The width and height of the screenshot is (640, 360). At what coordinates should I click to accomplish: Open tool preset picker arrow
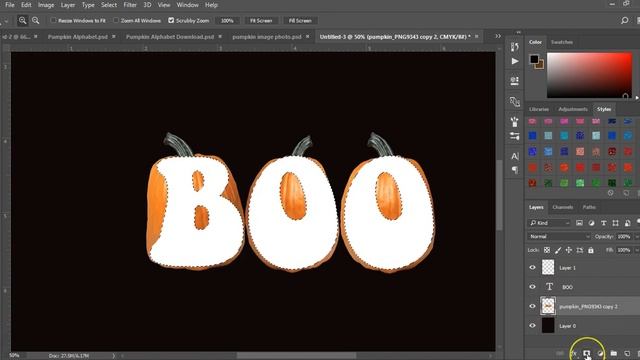6,20
